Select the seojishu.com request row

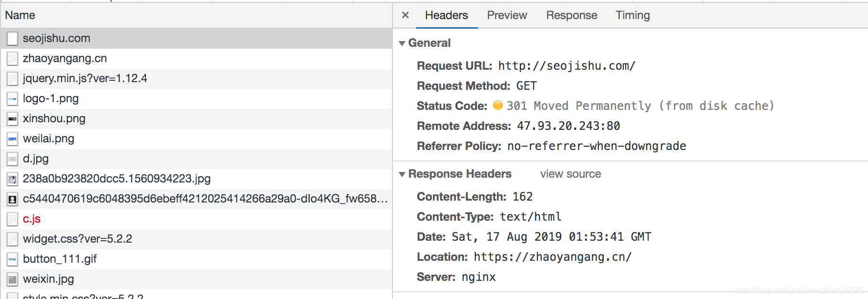(x=196, y=38)
